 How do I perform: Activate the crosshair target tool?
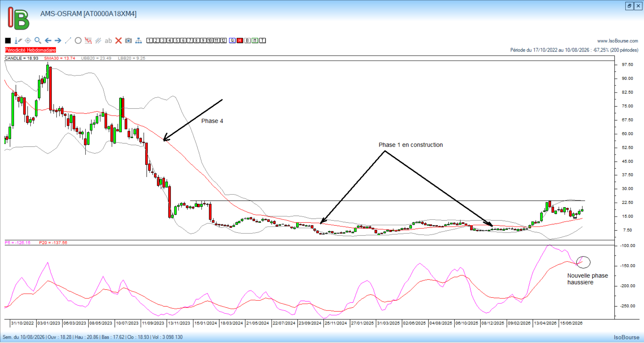pos(28,41)
